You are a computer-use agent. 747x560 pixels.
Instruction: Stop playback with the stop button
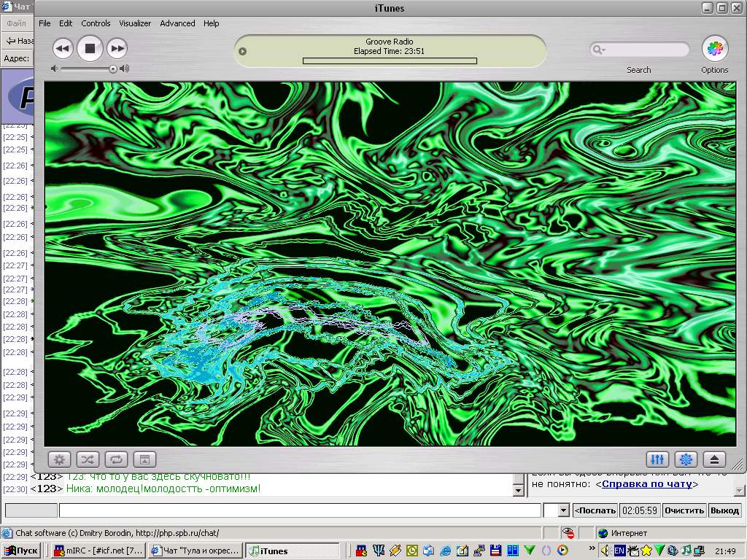pyautogui.click(x=90, y=48)
